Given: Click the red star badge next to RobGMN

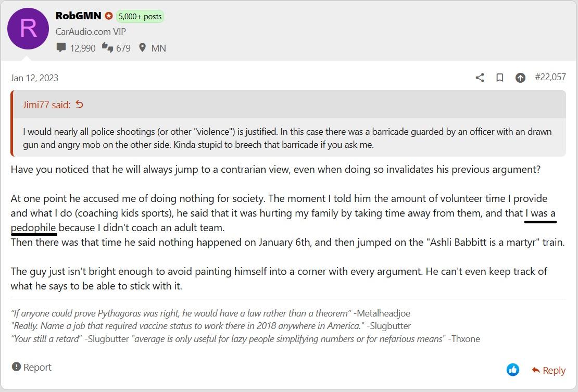Looking at the screenshot, I should coord(108,16).
